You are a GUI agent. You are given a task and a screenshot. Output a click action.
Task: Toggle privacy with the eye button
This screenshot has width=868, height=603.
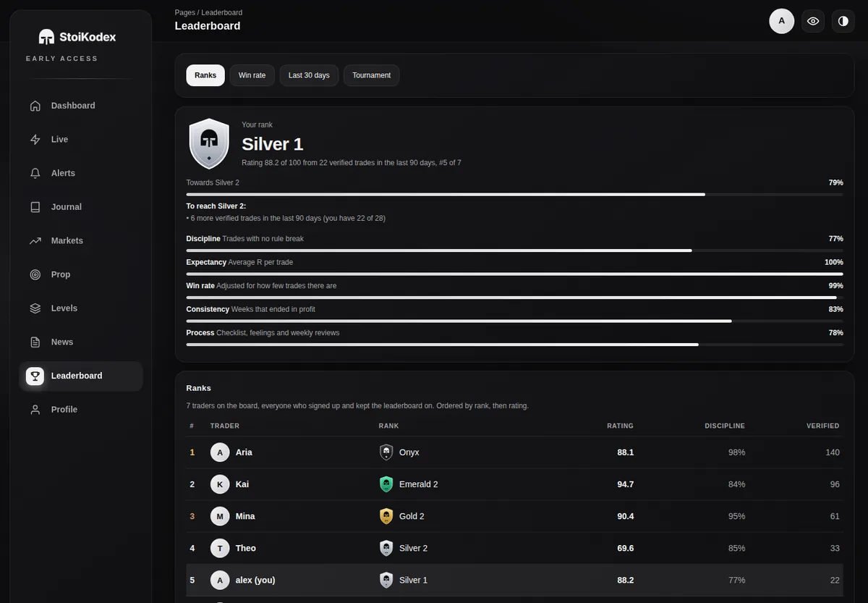pos(813,21)
